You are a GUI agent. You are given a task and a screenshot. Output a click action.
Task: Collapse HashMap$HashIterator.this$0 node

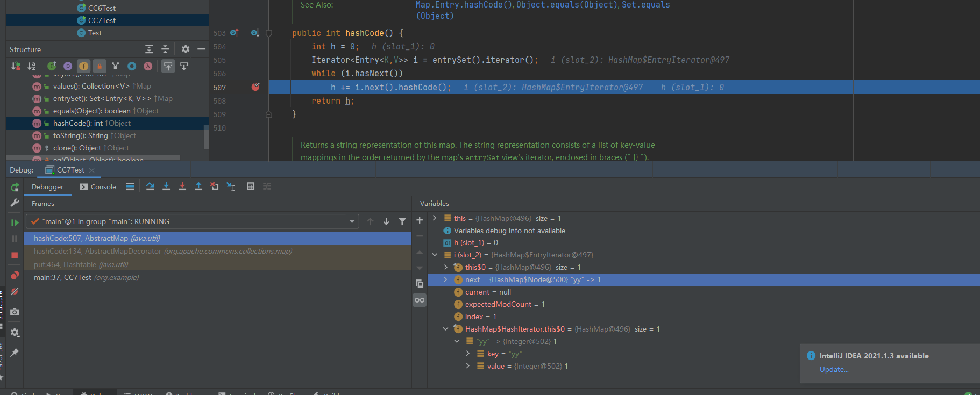point(445,329)
